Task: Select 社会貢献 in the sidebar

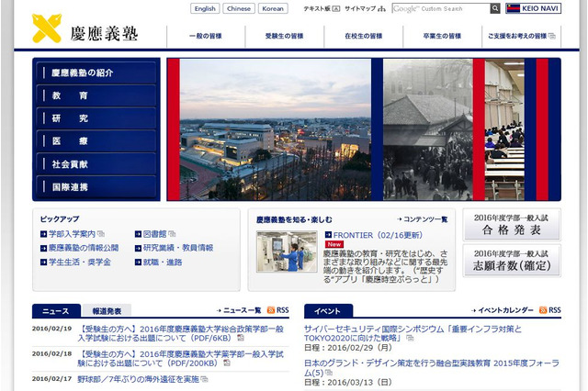Action: [x=96, y=163]
